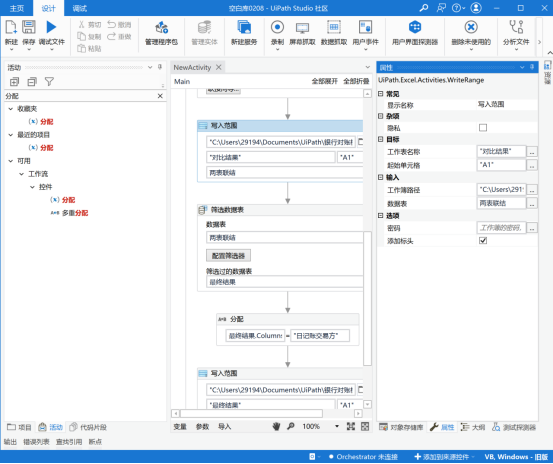The height and width of the screenshot is (464, 553).
Task: Click 删除未使用的 icon
Action: [x=471, y=27]
